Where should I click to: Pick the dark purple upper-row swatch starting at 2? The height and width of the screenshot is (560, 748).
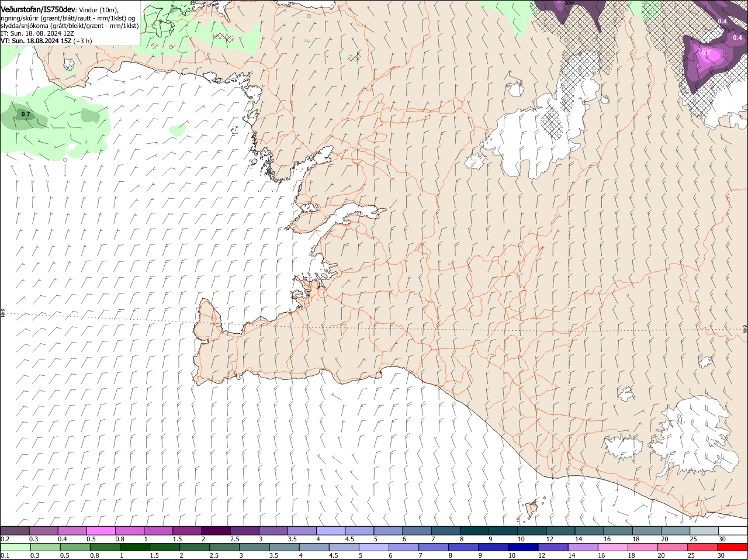(x=216, y=531)
